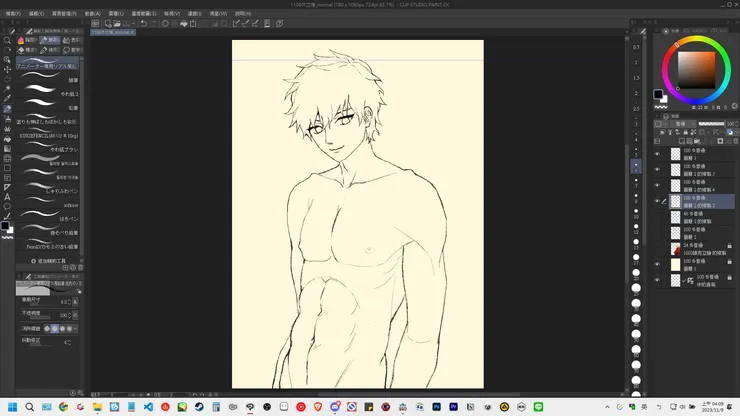Show the hidden 24% opacity red thumbnail layer
The height and width of the screenshot is (416, 740).
click(x=657, y=249)
